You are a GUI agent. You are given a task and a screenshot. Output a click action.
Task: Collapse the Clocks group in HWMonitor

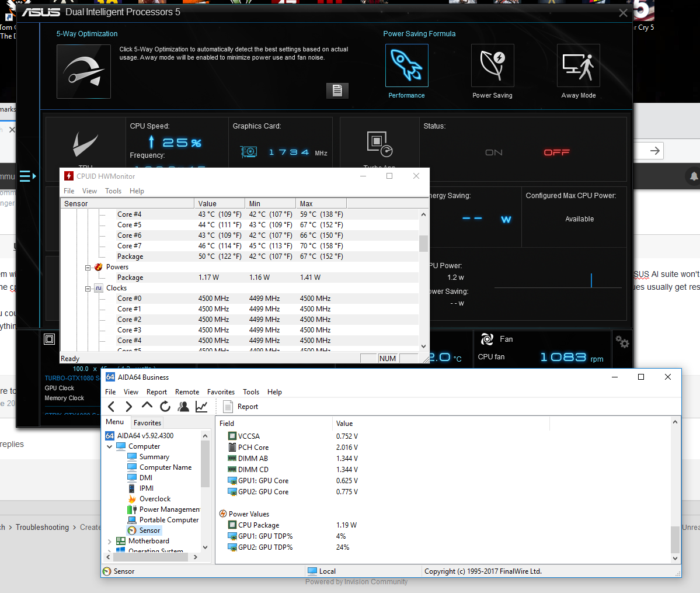tap(88, 288)
